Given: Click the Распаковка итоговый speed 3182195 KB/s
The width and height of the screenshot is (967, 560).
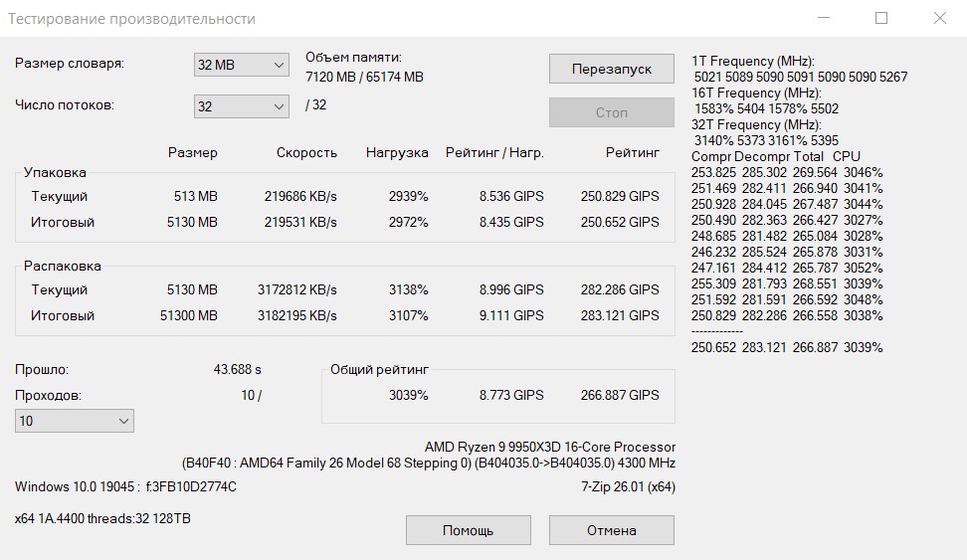Looking at the screenshot, I should [x=297, y=315].
